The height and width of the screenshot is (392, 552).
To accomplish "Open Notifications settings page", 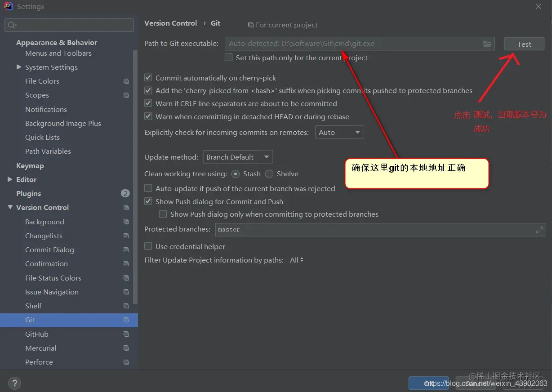I will click(x=46, y=109).
